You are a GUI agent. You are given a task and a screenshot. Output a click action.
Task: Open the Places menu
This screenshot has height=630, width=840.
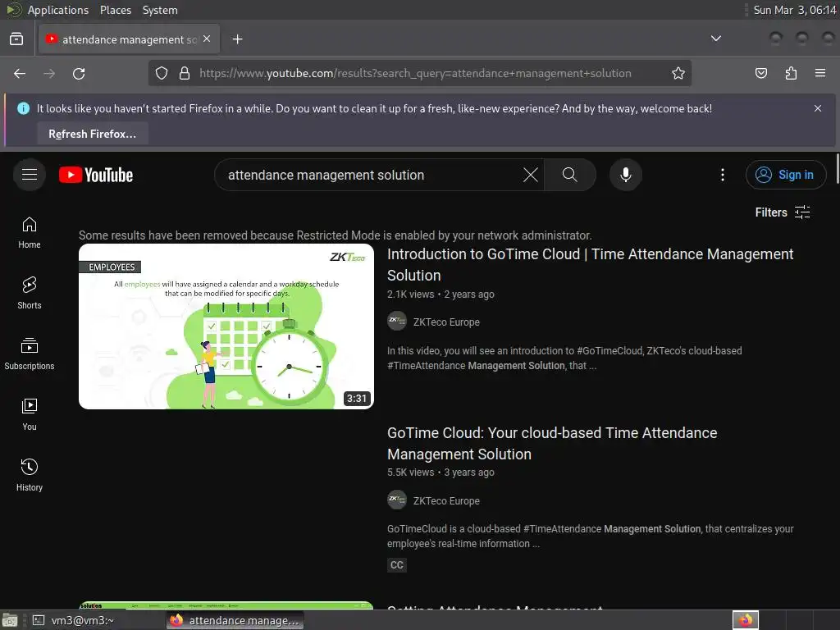coord(116,10)
